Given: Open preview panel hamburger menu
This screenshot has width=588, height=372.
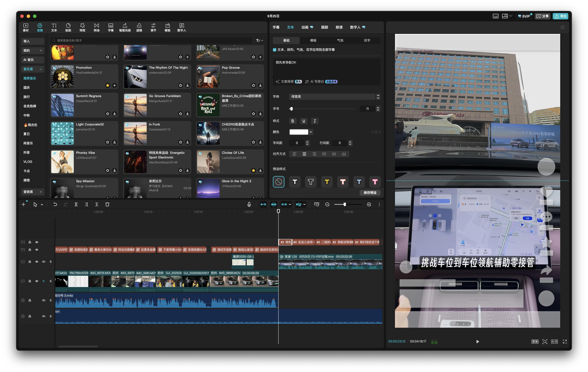Looking at the screenshot, I should pos(563,27).
